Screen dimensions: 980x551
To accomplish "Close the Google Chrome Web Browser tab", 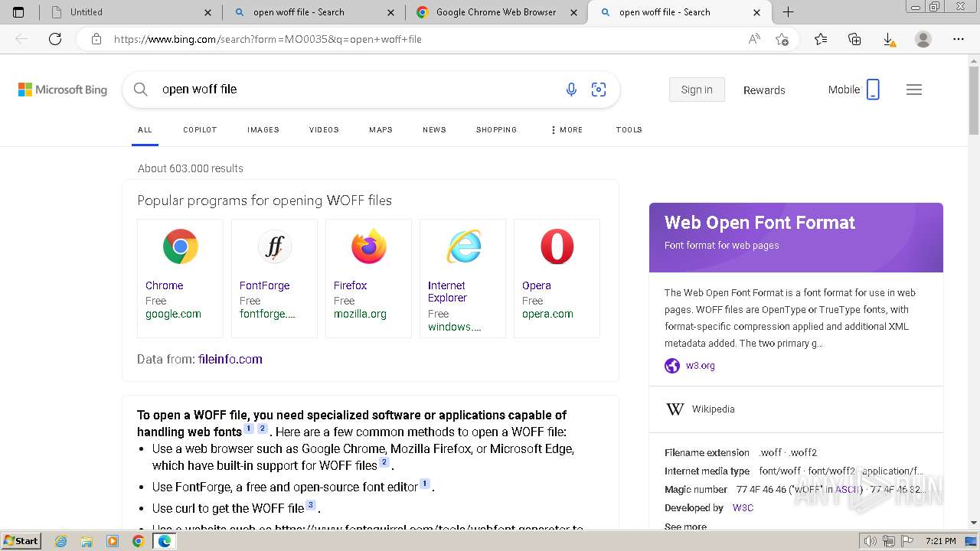I will coord(573,12).
